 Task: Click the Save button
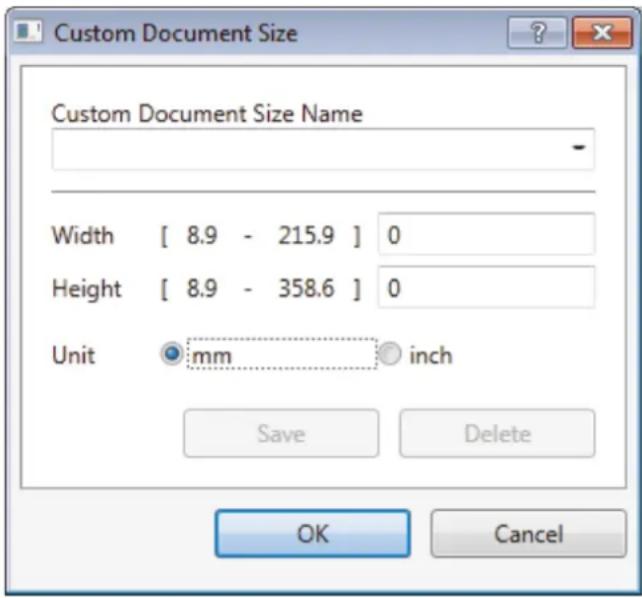click(x=281, y=433)
